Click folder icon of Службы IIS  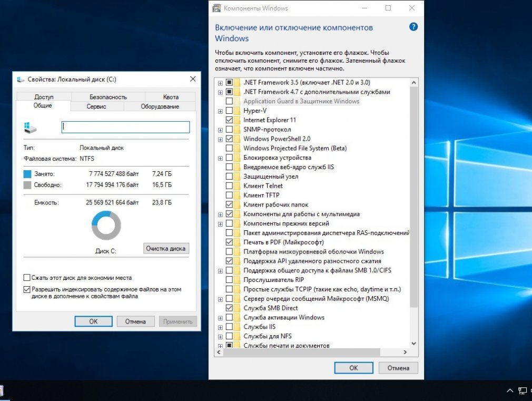237,327
